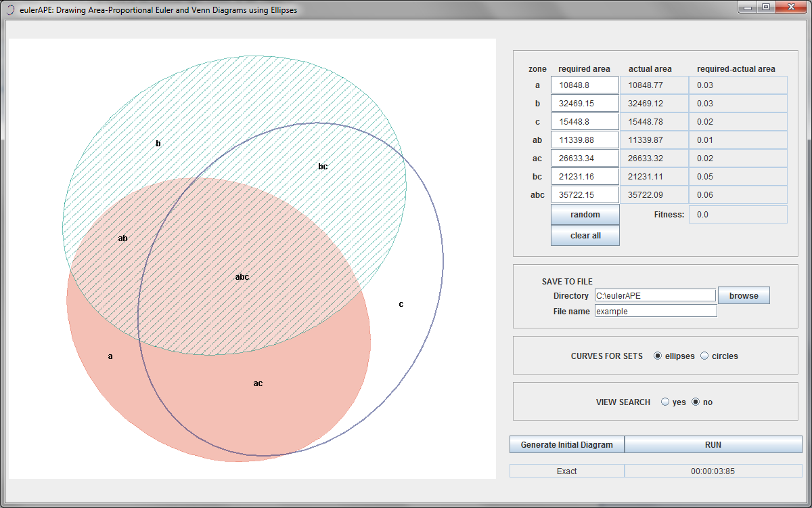Click required area field for zone a
Image resolution: width=812 pixels, height=508 pixels.
pos(585,85)
